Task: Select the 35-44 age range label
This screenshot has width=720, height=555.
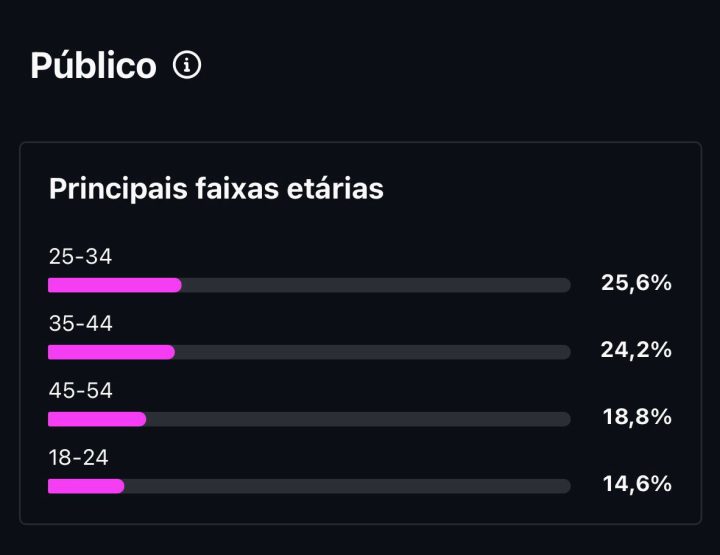Action: [80, 323]
